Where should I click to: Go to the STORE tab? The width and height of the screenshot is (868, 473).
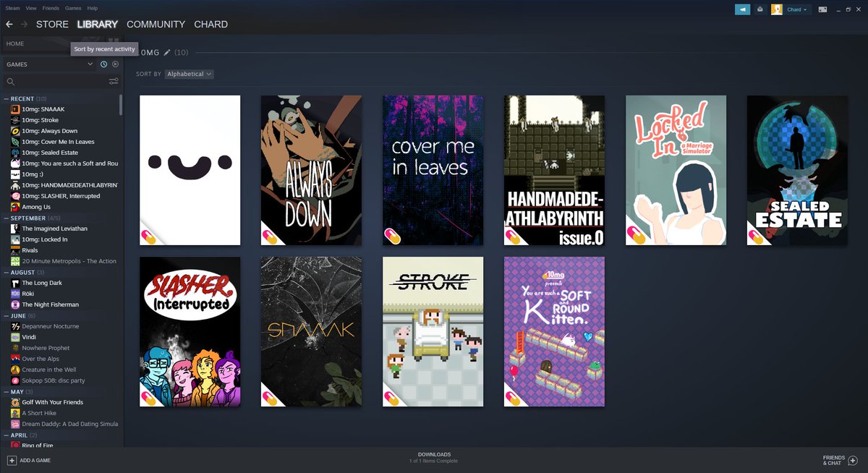click(52, 25)
